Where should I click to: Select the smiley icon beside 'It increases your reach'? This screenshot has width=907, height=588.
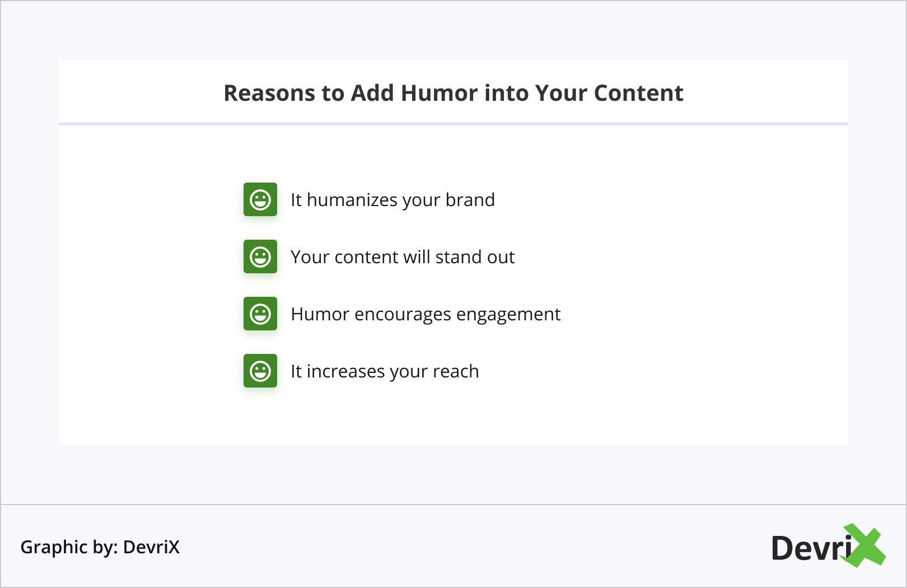coord(260,371)
